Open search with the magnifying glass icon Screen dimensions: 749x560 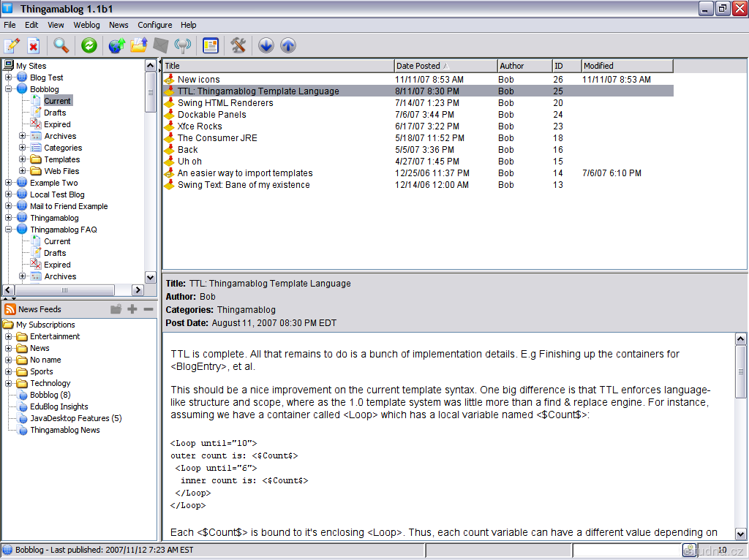click(61, 45)
